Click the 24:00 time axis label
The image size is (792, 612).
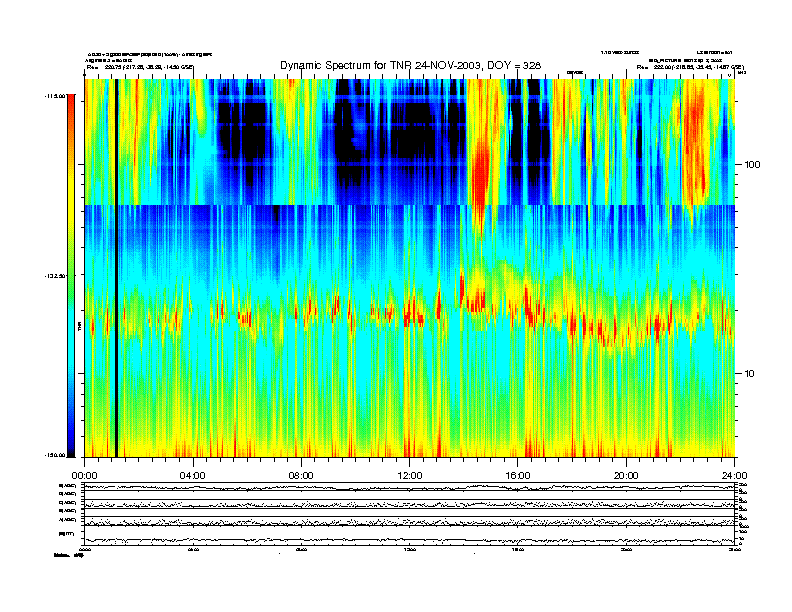(734, 476)
